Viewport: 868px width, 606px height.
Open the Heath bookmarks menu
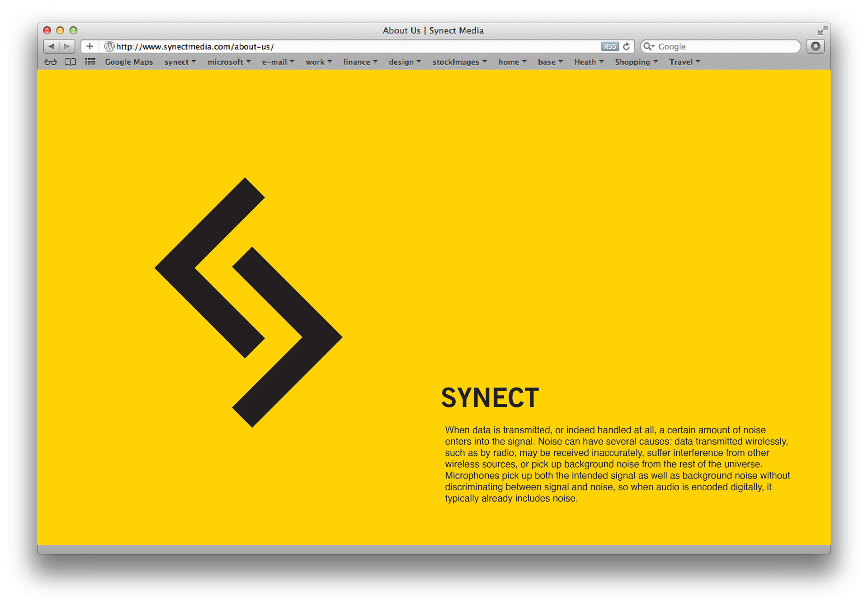pyautogui.click(x=589, y=62)
